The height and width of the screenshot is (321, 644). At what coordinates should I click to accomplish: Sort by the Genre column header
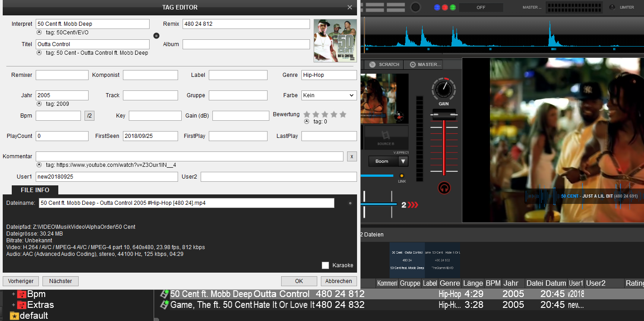(x=450, y=283)
